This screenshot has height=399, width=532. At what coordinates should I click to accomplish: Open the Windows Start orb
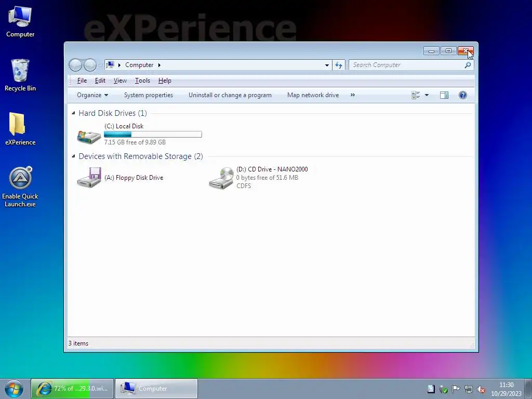(14, 389)
